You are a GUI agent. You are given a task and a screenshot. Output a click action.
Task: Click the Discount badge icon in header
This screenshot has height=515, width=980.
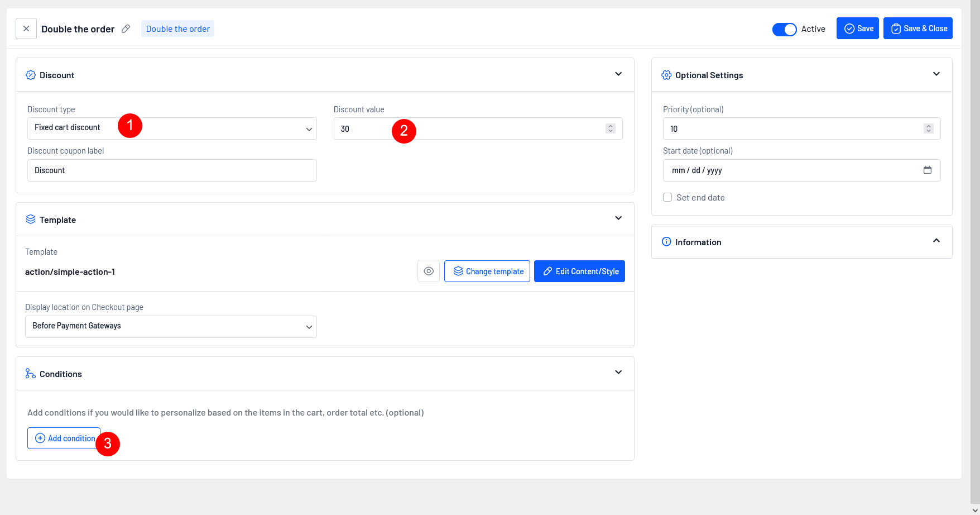31,75
